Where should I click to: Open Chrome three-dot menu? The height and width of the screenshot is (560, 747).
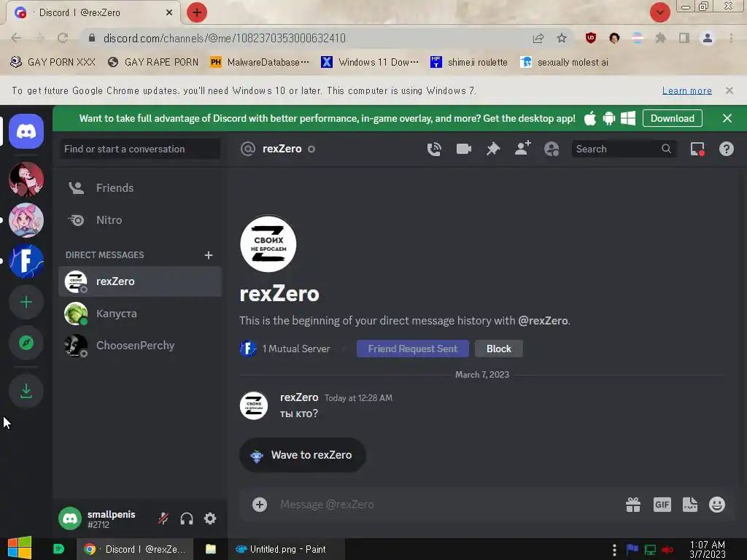[x=731, y=38]
